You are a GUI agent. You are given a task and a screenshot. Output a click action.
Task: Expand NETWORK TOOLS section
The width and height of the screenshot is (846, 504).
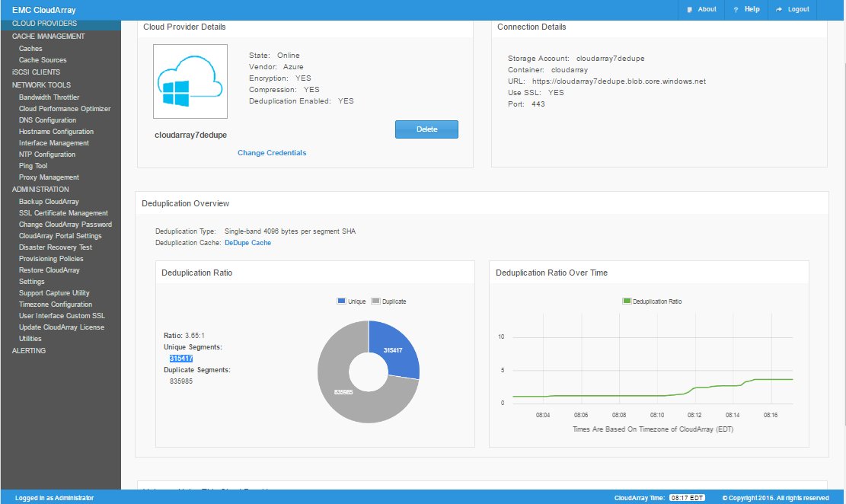[42, 85]
